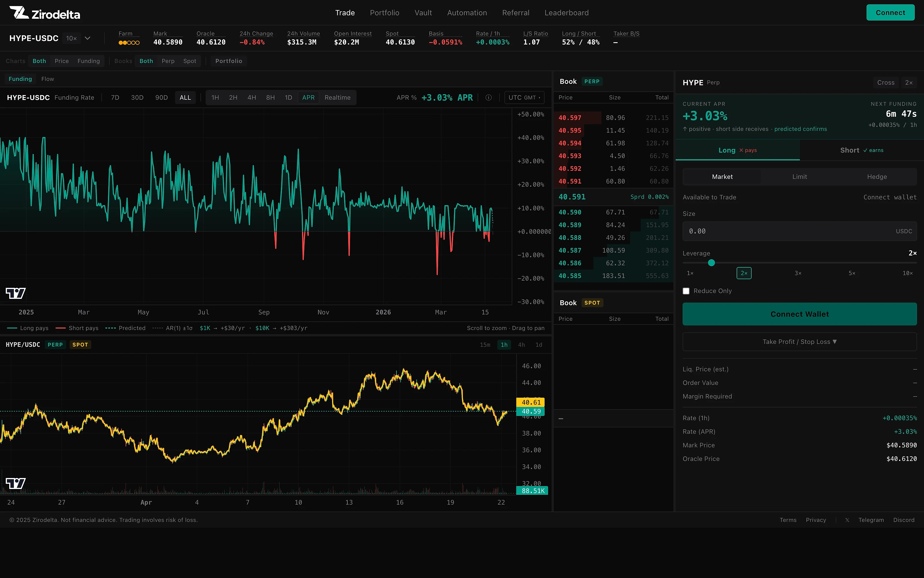
Task: Choose the Hedge order type
Action: [x=877, y=177]
